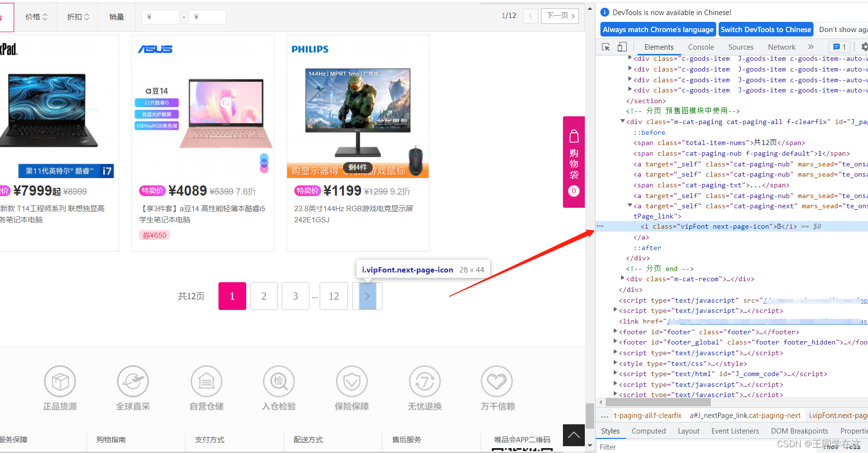Open the 售后服务 footer link
Viewport: 868px width, 453px height.
click(x=407, y=439)
